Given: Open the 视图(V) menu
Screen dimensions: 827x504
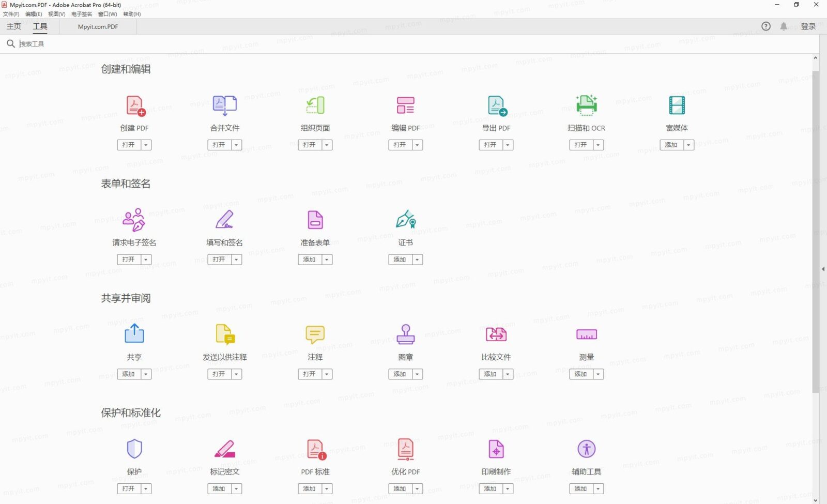Looking at the screenshot, I should point(56,14).
